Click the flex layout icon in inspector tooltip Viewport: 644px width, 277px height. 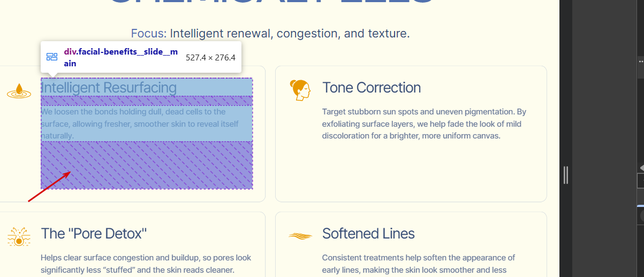(x=52, y=57)
